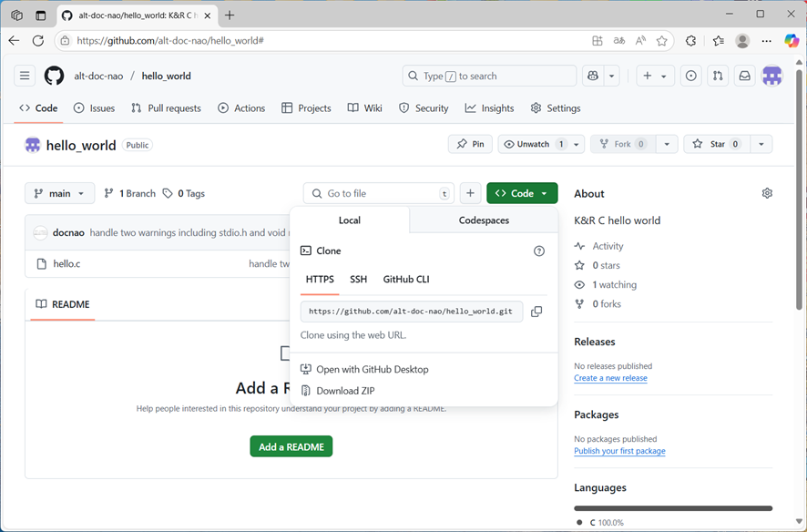The width and height of the screenshot is (807, 532).
Task: Open clone help question mark icon
Action: (x=539, y=251)
